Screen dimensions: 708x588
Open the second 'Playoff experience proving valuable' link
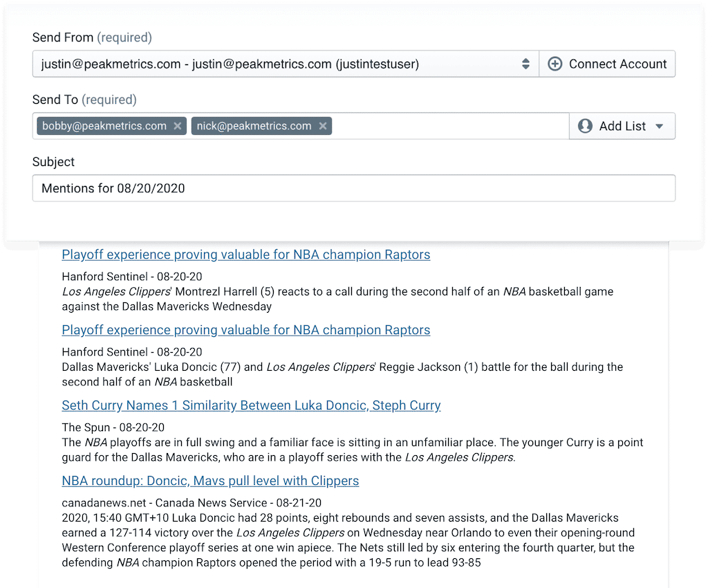tap(245, 330)
